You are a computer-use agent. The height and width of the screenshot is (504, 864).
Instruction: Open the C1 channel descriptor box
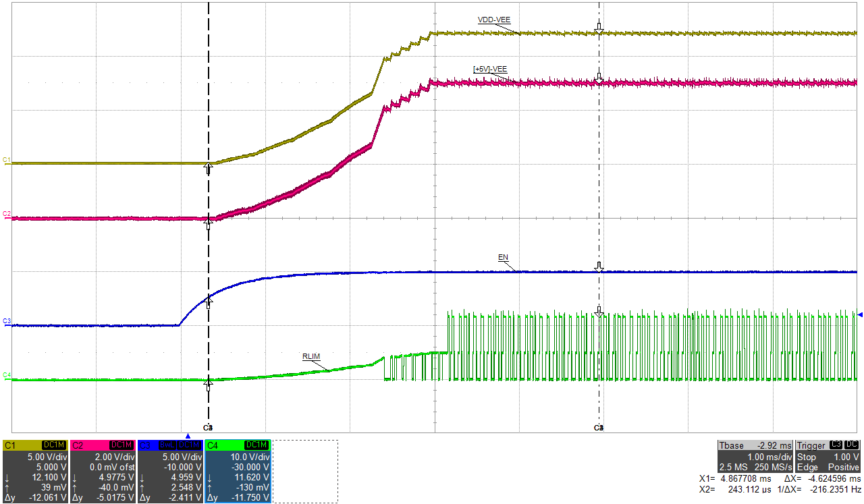click(x=34, y=472)
